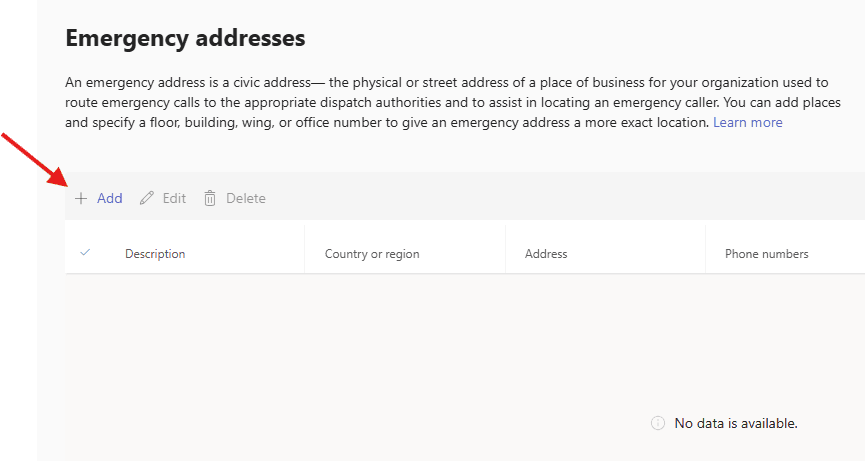Viewport: 865px width, 461px height.
Task: Click the plus icon beside Add
Action: tap(81, 198)
